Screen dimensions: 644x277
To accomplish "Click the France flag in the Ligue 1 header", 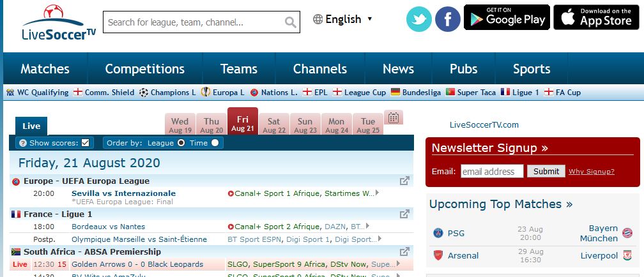I will [x=16, y=214].
